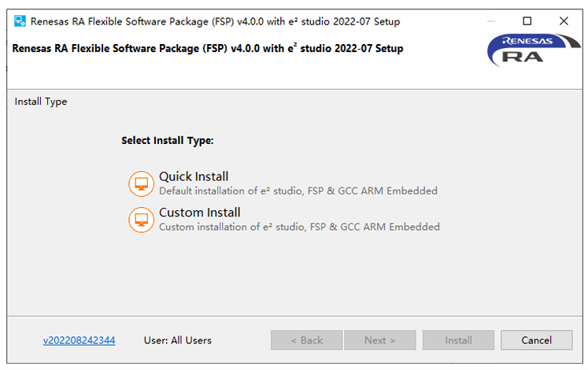Click the 'User: All Users' label
Screen dimensions: 588x370
[x=178, y=340]
